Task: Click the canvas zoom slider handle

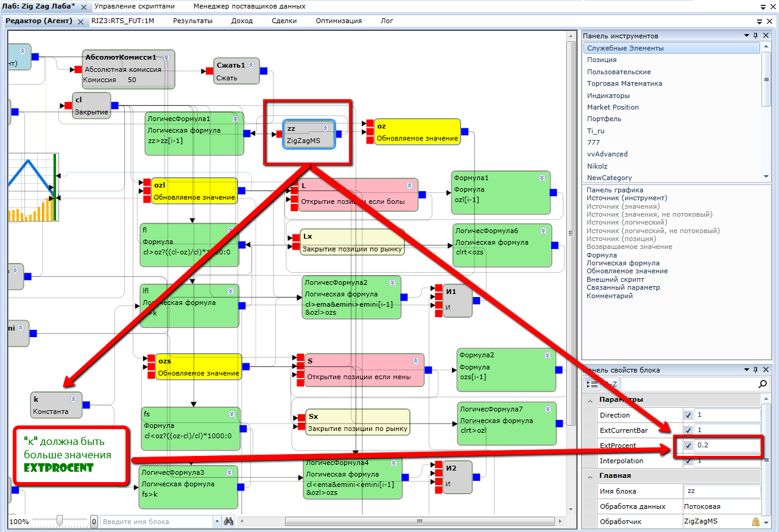Action: coord(59,520)
